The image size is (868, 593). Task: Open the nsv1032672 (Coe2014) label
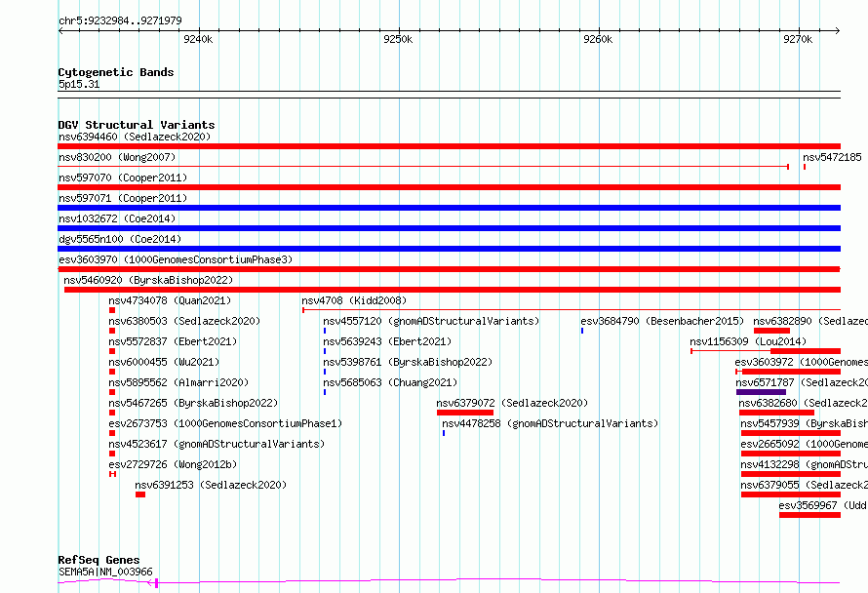(x=117, y=218)
